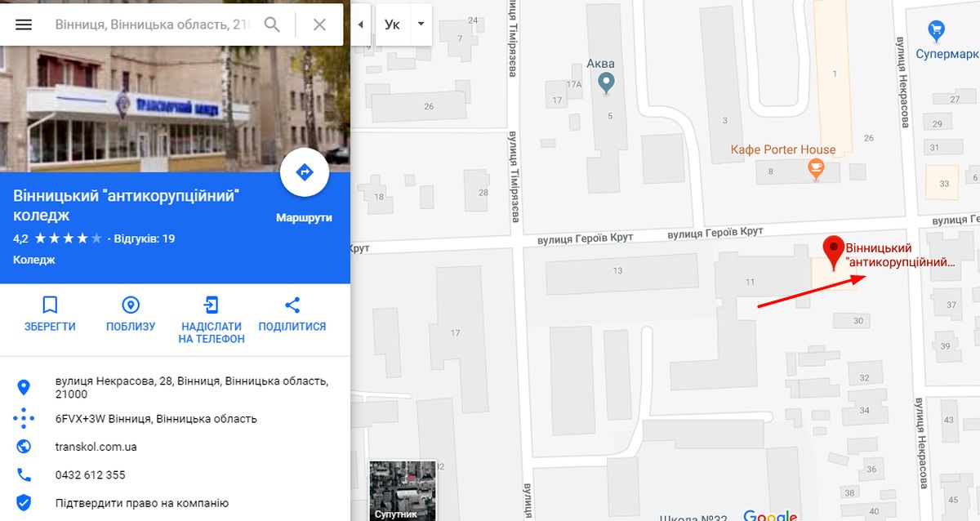This screenshot has width=980, height=521.
Task: Click the ЗБЕРЕГТИ bookmark icon
Action: (50, 305)
